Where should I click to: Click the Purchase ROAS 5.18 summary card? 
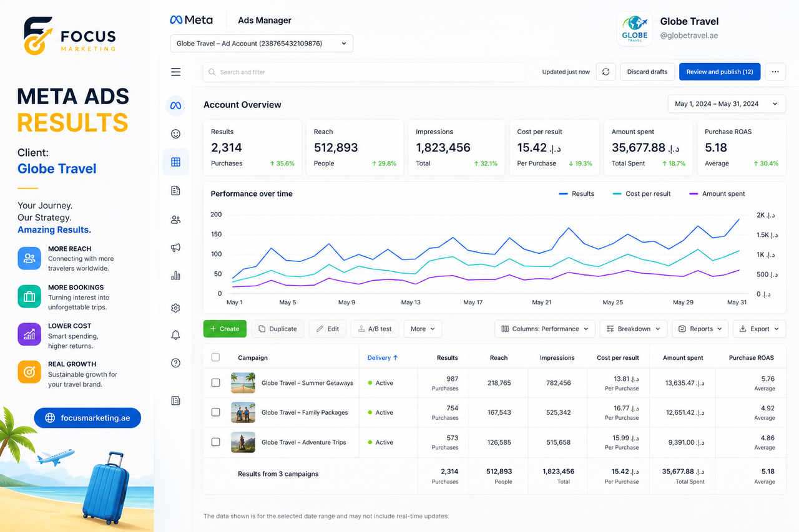click(x=742, y=147)
